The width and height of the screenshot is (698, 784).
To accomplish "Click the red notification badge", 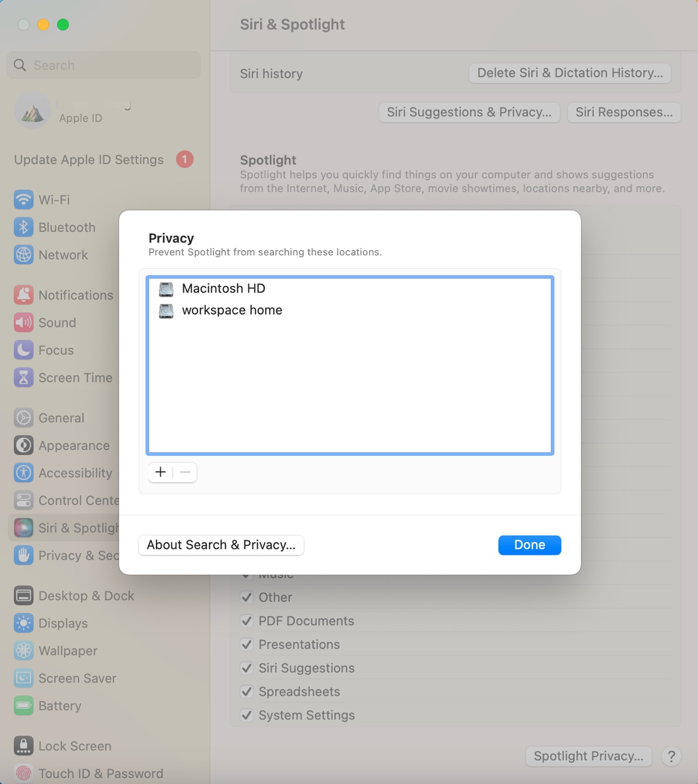I will pyautogui.click(x=185, y=159).
